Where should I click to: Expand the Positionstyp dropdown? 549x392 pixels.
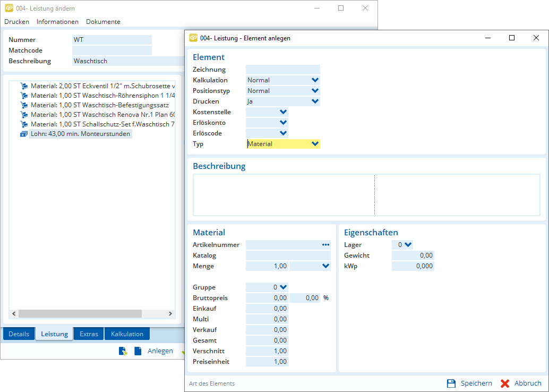(315, 91)
